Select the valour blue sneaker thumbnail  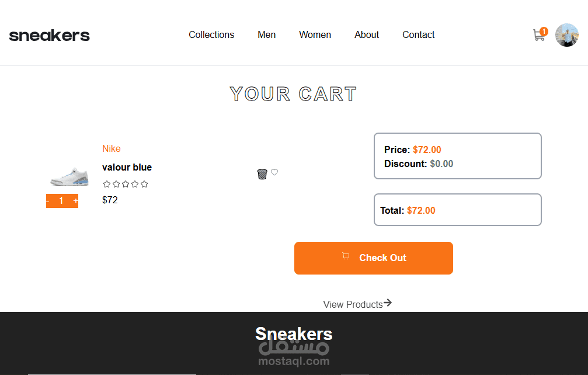pyautogui.click(x=69, y=176)
